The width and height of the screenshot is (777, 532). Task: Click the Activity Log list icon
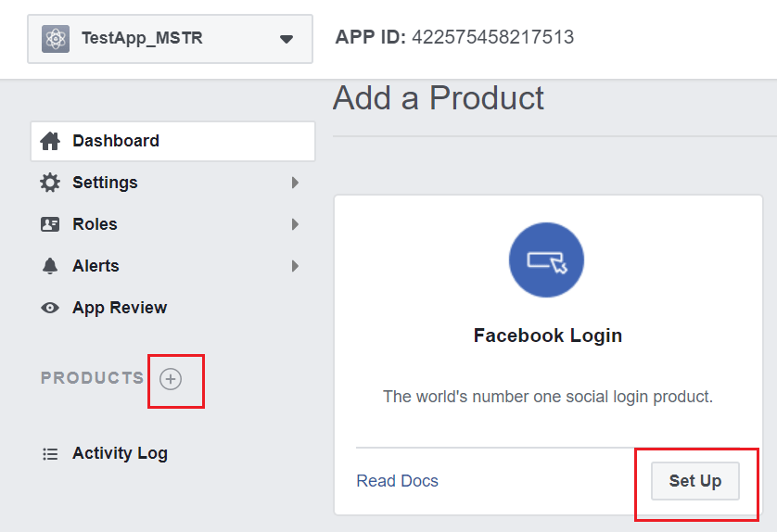pyautogui.click(x=50, y=454)
